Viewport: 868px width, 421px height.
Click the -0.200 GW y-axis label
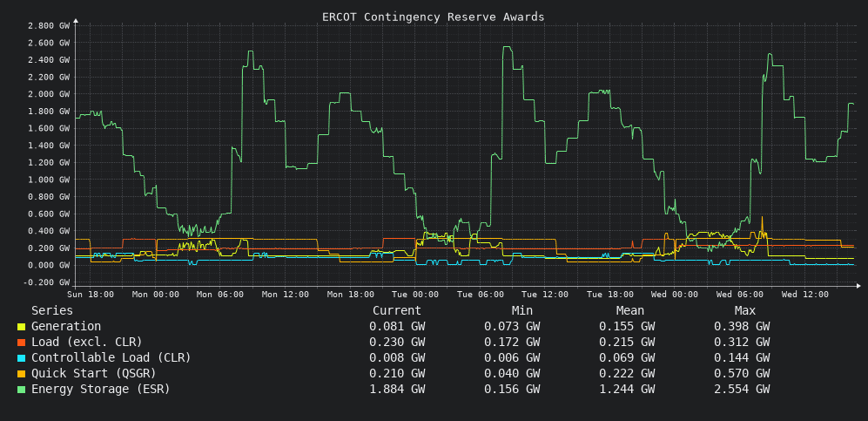point(46,282)
